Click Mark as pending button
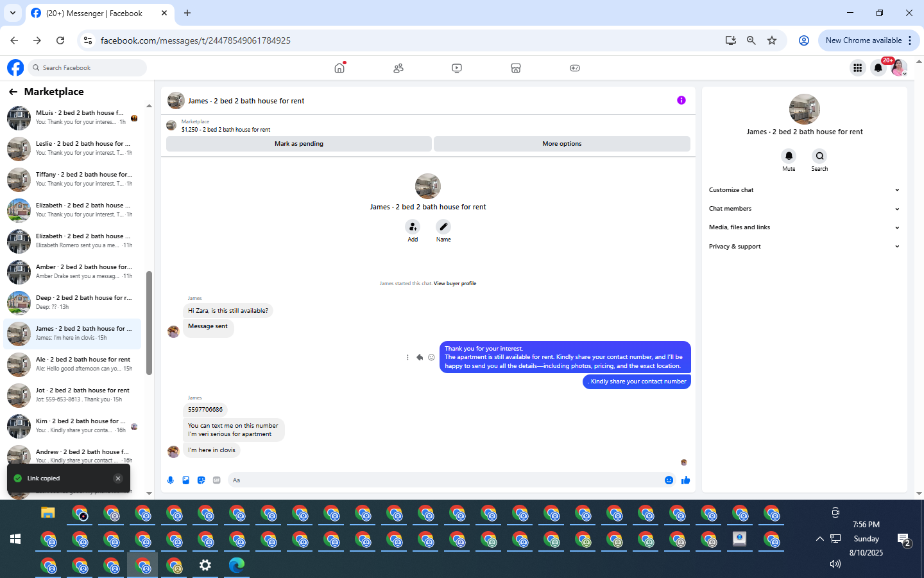 [x=299, y=144]
